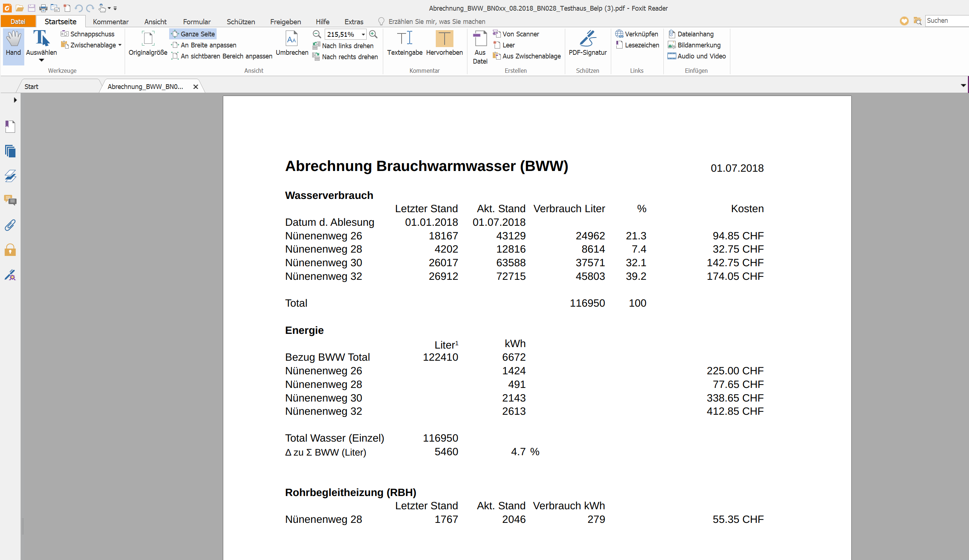Open the comments panel in sidebar

10,200
